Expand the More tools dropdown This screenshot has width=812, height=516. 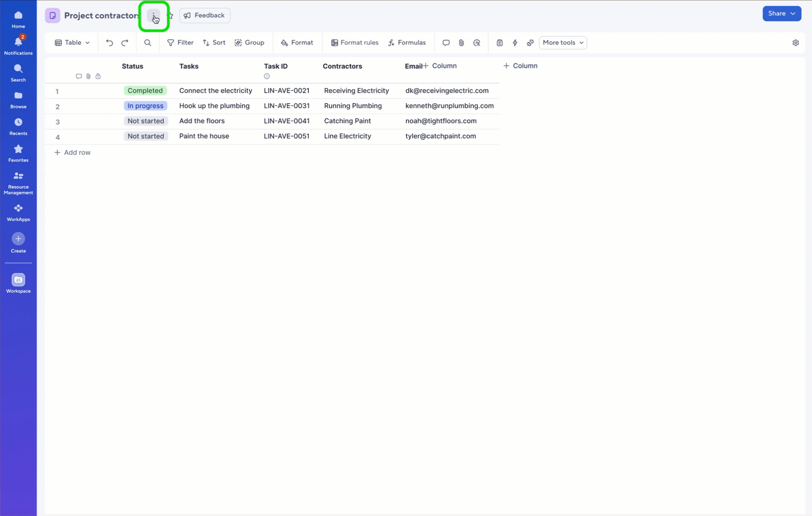point(562,43)
